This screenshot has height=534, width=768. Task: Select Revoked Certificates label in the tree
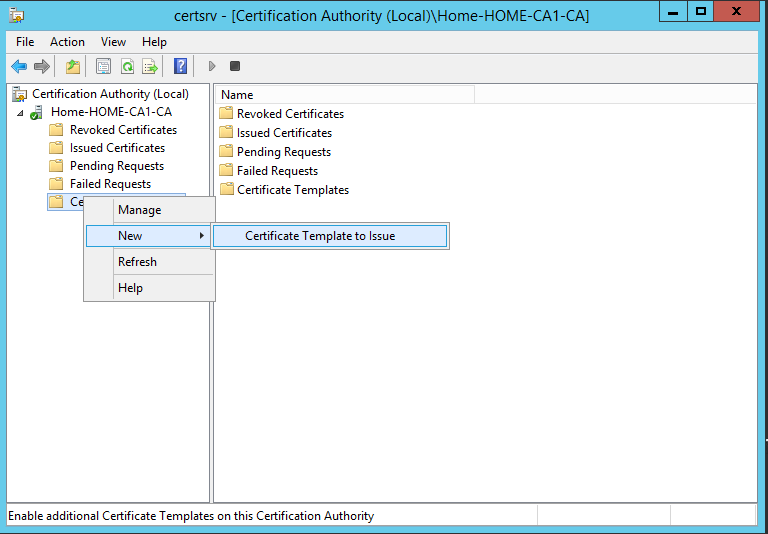tap(123, 130)
